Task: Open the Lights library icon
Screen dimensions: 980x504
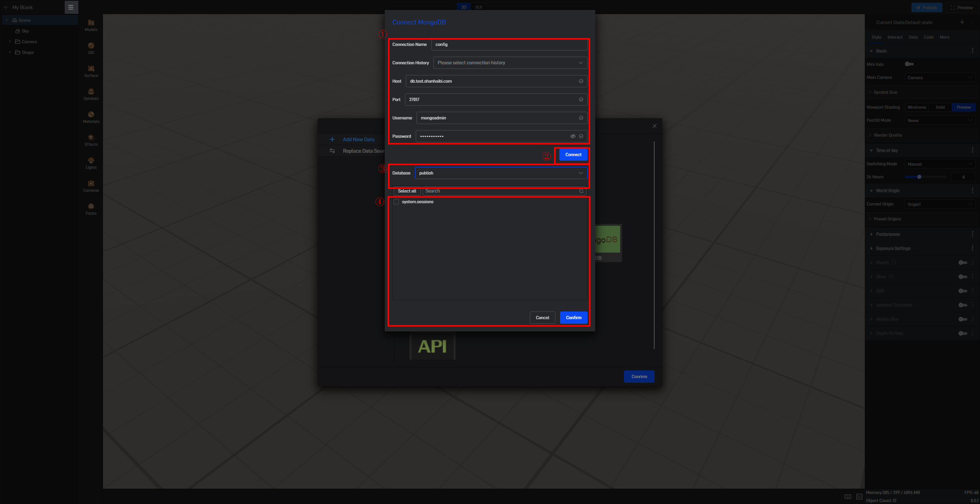Action: pos(91,163)
